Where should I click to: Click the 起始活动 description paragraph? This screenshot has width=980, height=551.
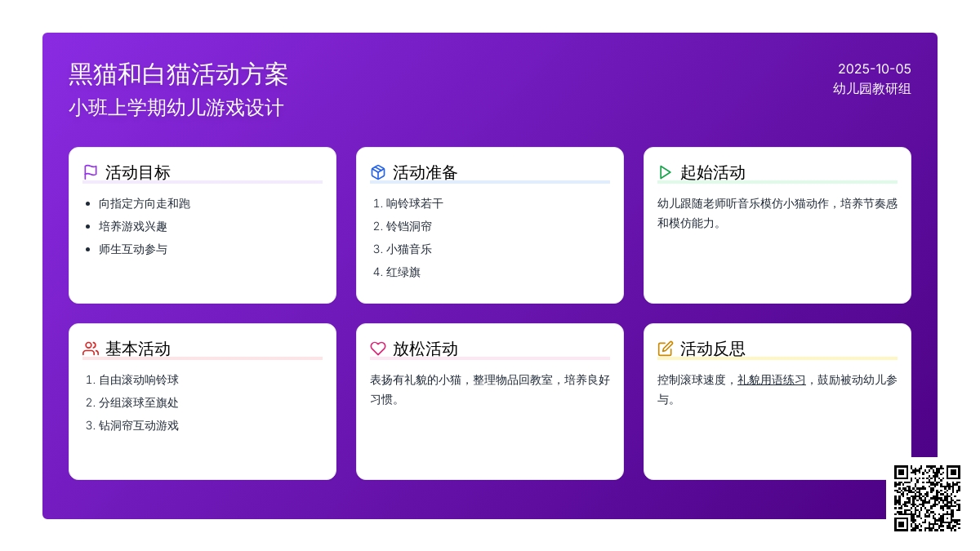[777, 213]
